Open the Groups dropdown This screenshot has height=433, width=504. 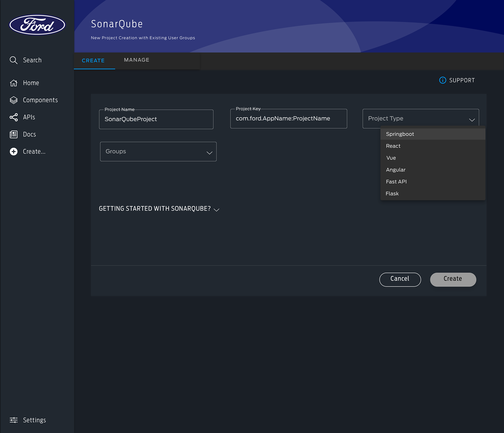point(158,152)
